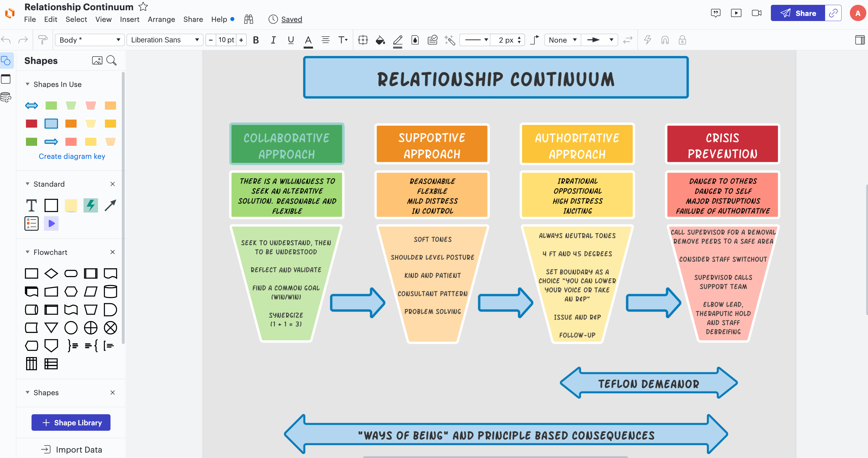This screenshot has height=458, width=868.
Task: Open text options T dropdown
Action: click(x=343, y=40)
